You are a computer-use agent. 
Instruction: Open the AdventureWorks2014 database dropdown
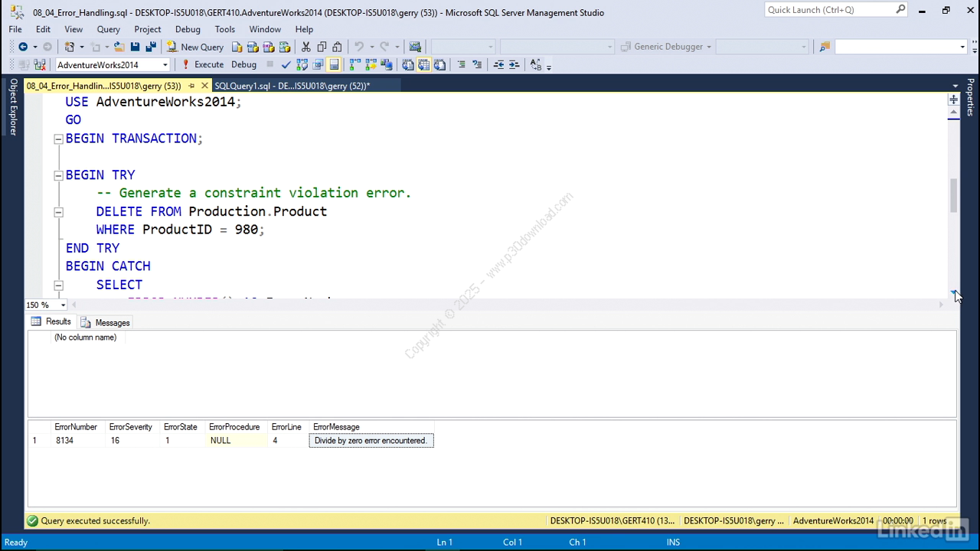[165, 65]
